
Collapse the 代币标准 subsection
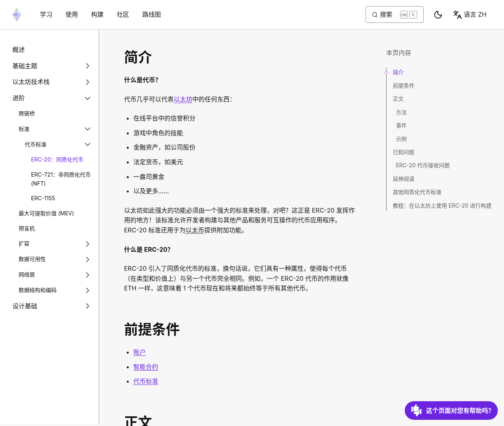(88, 144)
